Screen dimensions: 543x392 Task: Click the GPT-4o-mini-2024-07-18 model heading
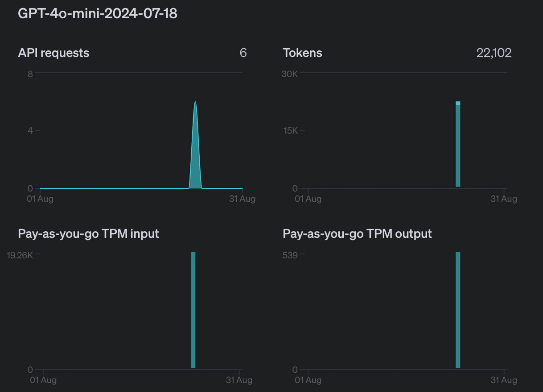coord(98,14)
